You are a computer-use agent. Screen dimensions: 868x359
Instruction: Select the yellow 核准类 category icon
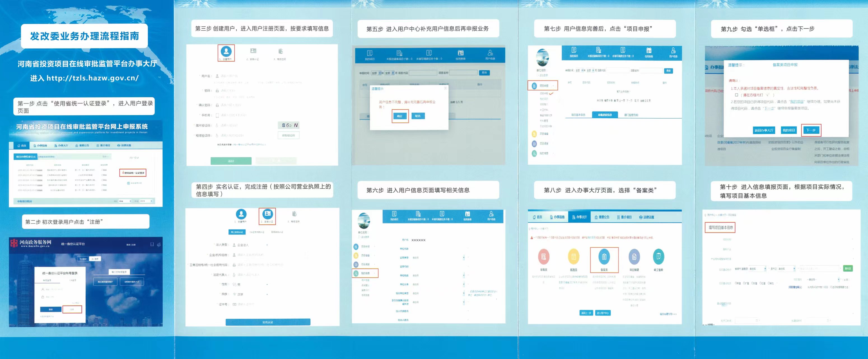click(x=573, y=257)
